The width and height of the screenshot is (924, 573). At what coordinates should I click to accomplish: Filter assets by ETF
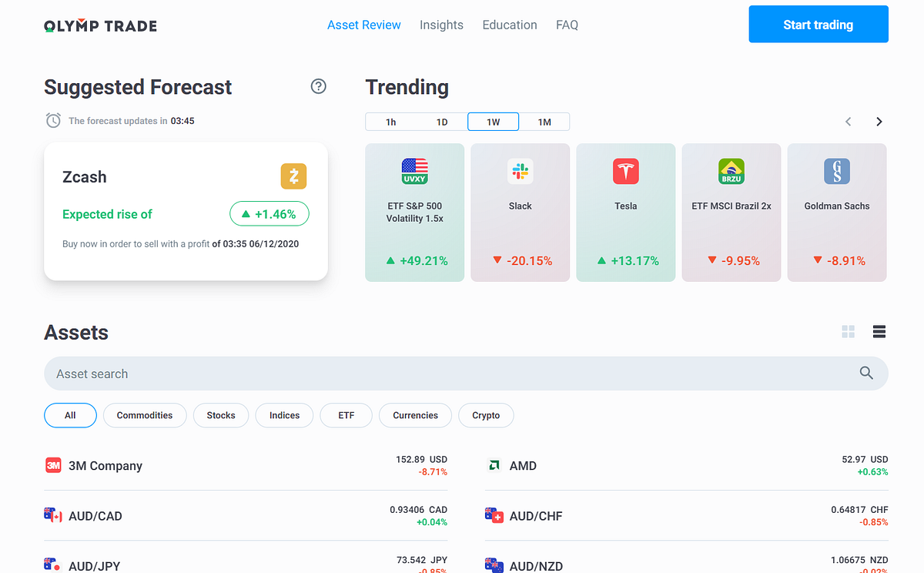346,415
